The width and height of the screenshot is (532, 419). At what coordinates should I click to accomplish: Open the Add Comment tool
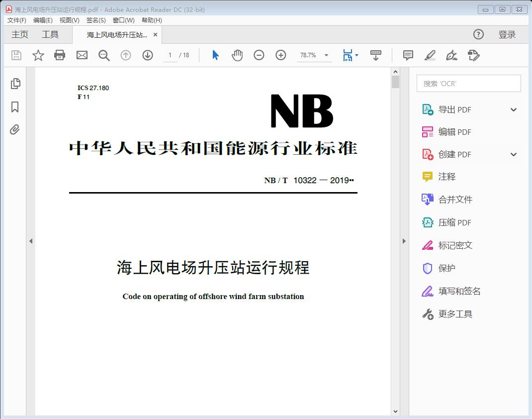coord(408,55)
